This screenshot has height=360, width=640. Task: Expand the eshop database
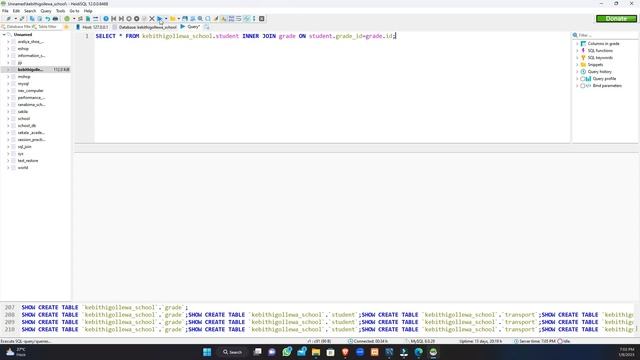[x=8, y=49]
